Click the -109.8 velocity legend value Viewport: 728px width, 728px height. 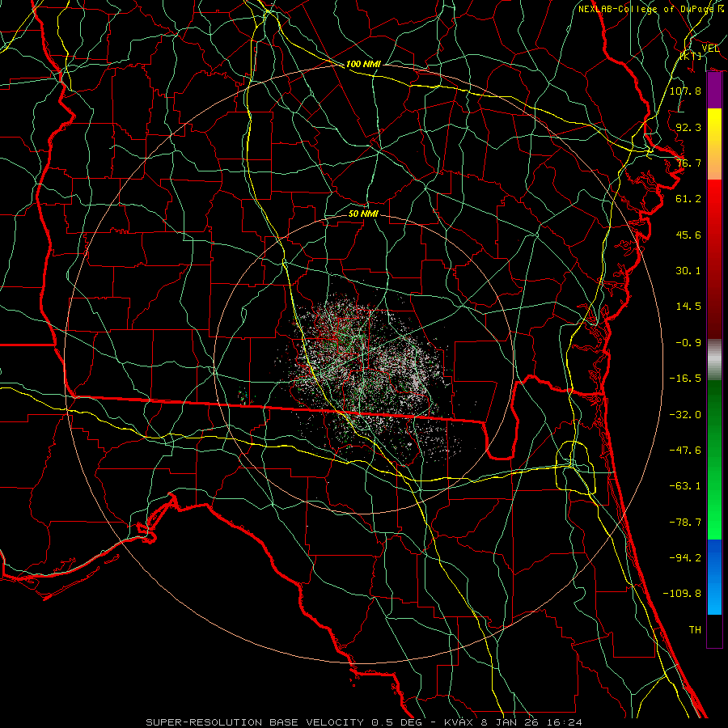tap(682, 594)
